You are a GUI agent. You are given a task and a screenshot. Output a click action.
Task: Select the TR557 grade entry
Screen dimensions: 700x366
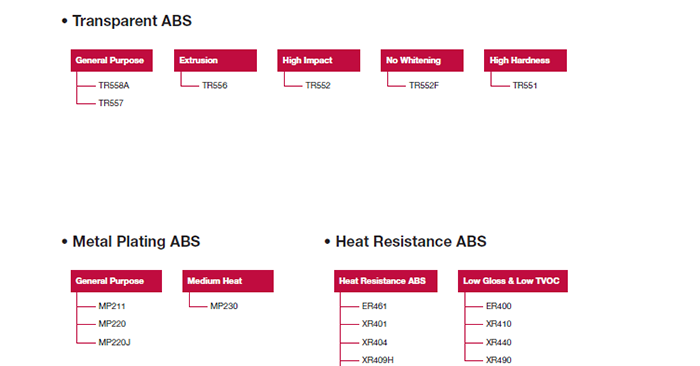point(111,103)
